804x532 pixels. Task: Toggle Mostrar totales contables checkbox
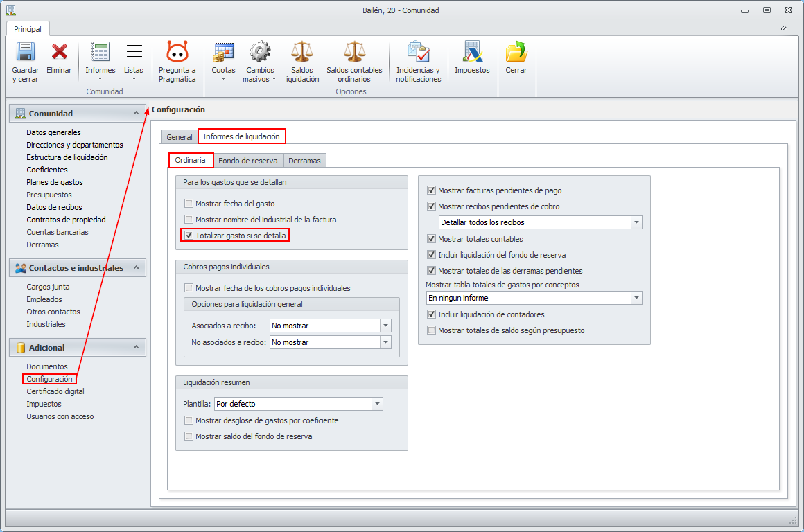431,239
